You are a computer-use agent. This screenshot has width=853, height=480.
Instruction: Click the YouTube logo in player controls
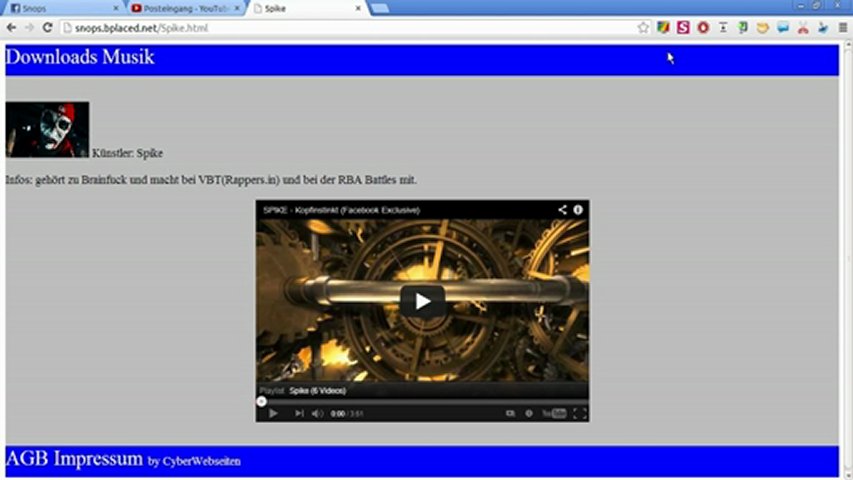(554, 413)
